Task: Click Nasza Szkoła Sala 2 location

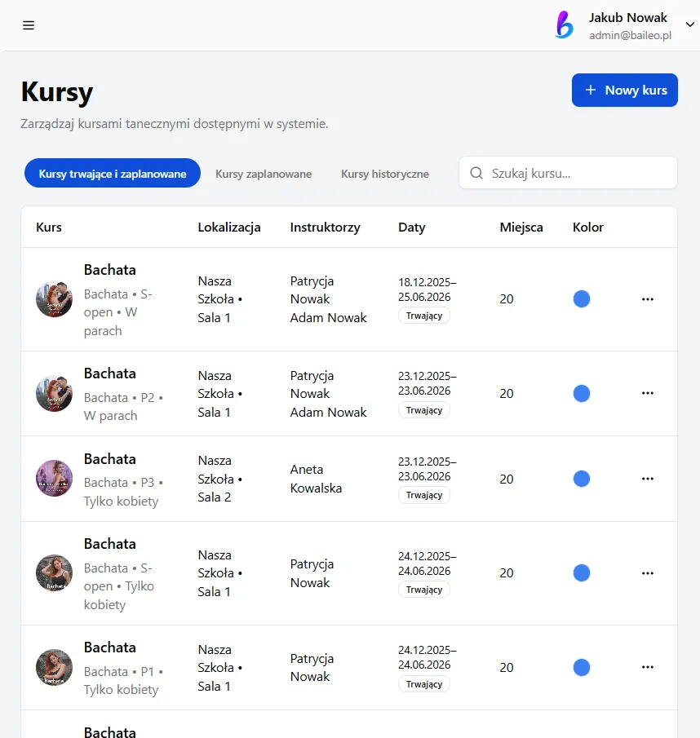Action: pyautogui.click(x=219, y=479)
